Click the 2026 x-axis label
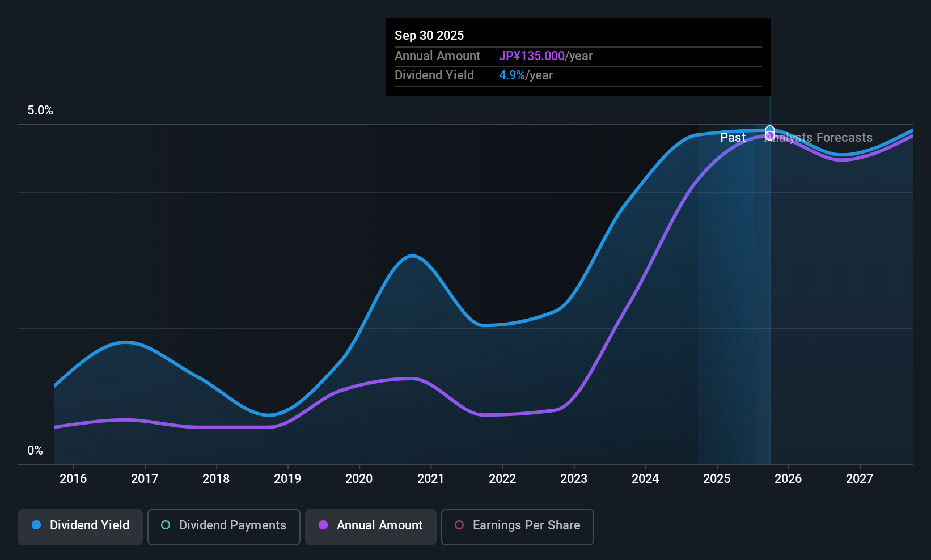This screenshot has height=560, width=931. click(788, 479)
